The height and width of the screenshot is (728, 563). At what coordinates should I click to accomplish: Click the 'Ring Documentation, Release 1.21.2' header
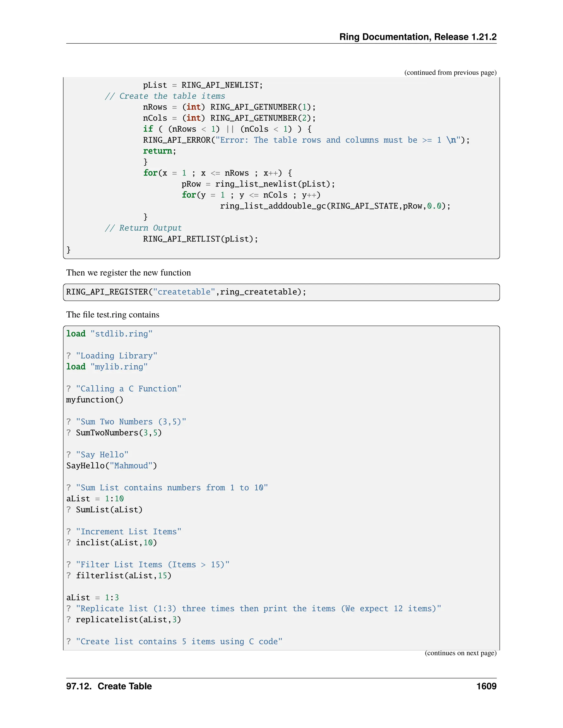coord(418,37)
